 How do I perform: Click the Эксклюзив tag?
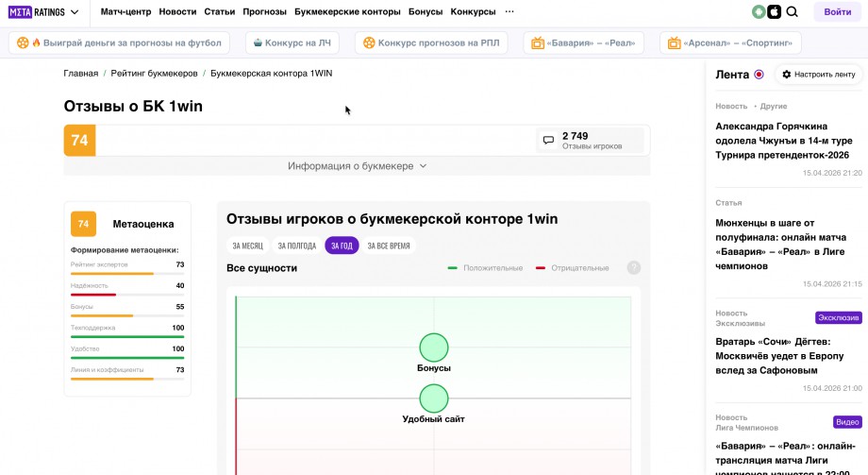click(839, 317)
